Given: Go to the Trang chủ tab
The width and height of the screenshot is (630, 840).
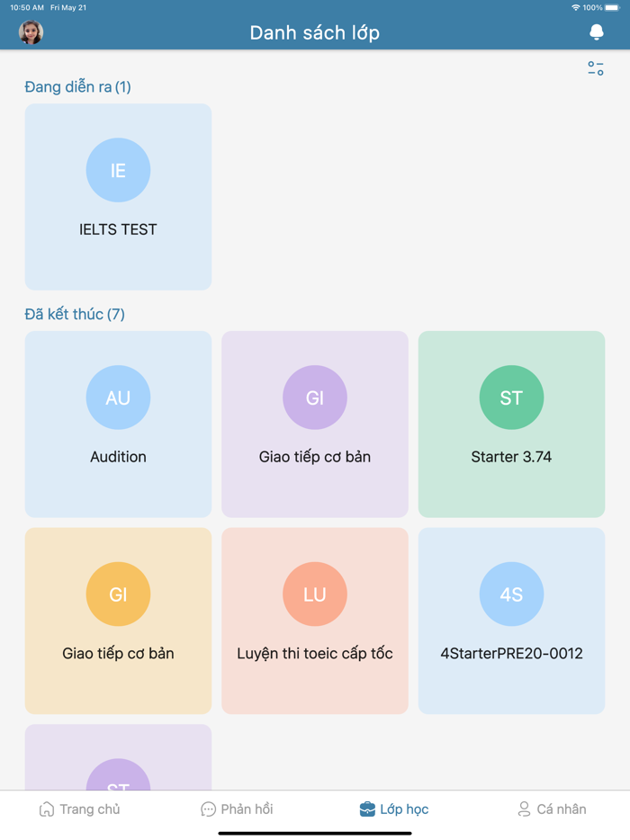Looking at the screenshot, I should 79,809.
